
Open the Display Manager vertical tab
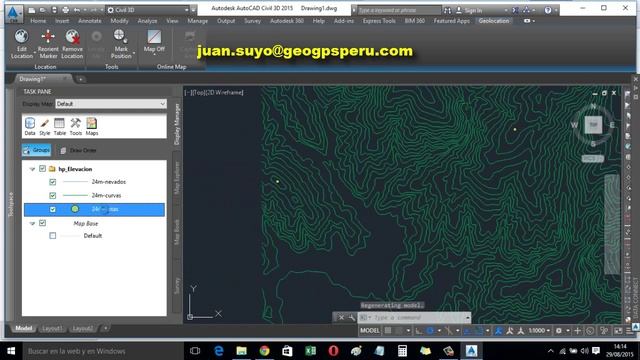tap(177, 124)
